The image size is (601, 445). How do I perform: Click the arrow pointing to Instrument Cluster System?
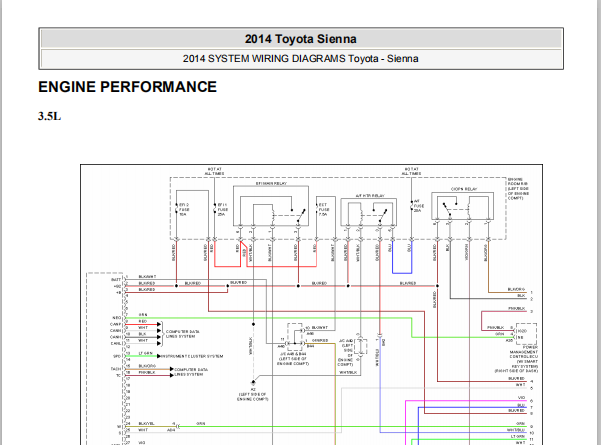pos(130,353)
